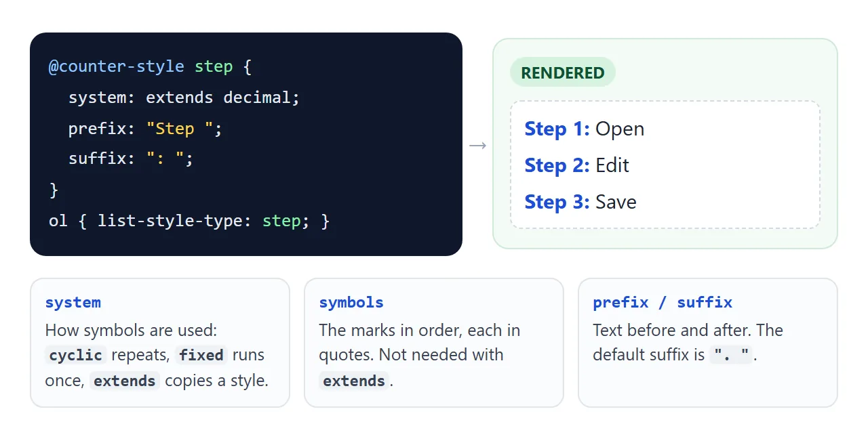Click the 'cyclic' code keyword
868x443 pixels.
[76, 355]
